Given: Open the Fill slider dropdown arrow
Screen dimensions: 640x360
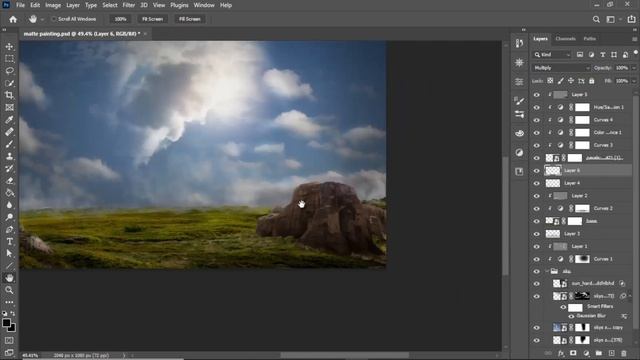Looking at the screenshot, I should tap(634, 81).
